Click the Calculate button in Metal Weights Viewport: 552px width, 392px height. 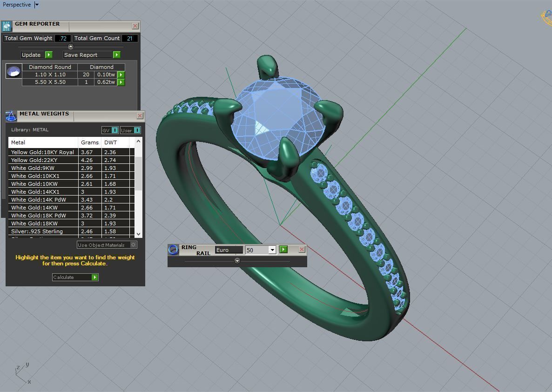[75, 277]
